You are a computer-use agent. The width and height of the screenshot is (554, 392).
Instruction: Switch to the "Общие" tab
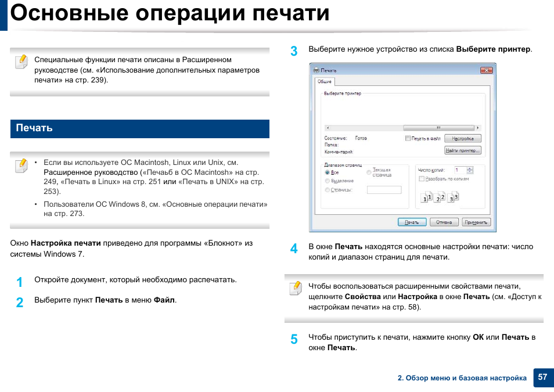[x=325, y=82]
